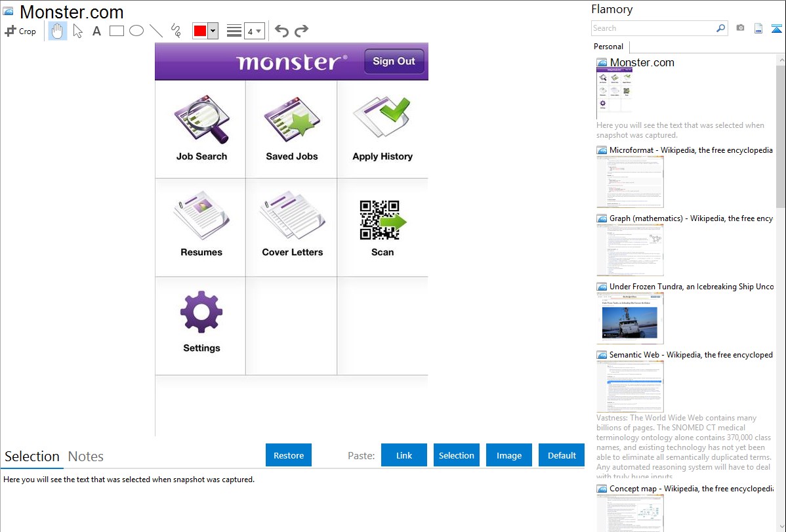The height and width of the screenshot is (532, 786).
Task: Click the Monster.com title in snapshot list
Action: click(x=642, y=63)
